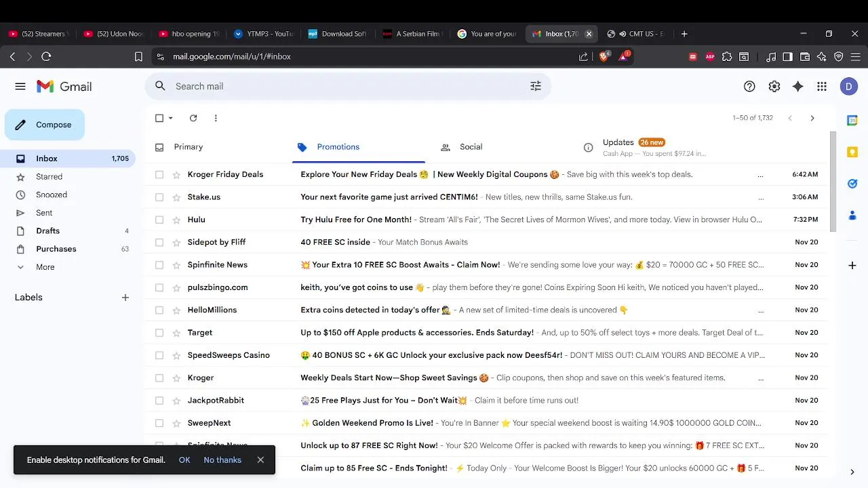The image size is (868, 488).
Task: Open Gmail settings gear
Action: click(x=774, y=86)
